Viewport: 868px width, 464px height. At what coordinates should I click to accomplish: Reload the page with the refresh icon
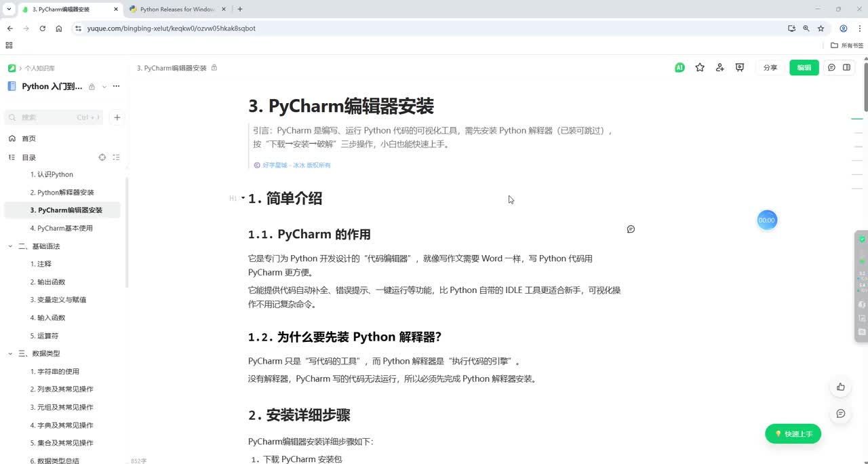pyautogui.click(x=43, y=28)
